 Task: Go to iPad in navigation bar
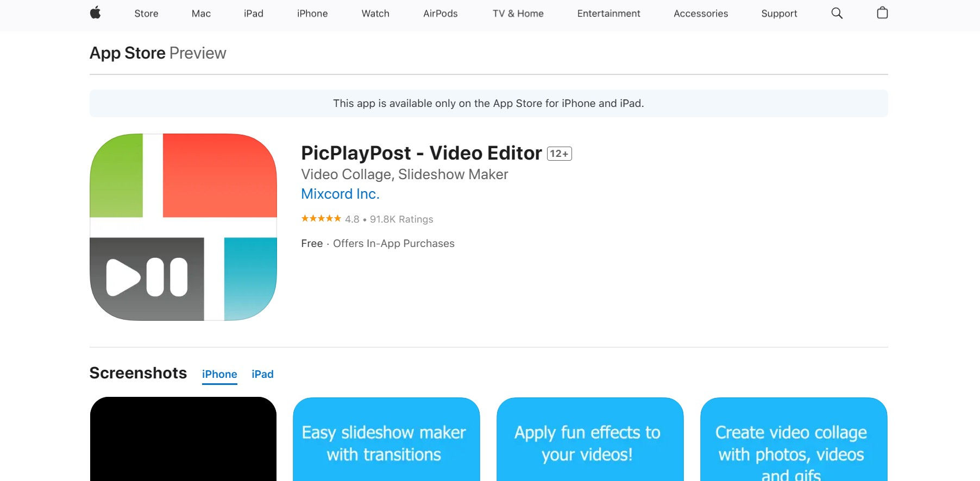tap(253, 14)
